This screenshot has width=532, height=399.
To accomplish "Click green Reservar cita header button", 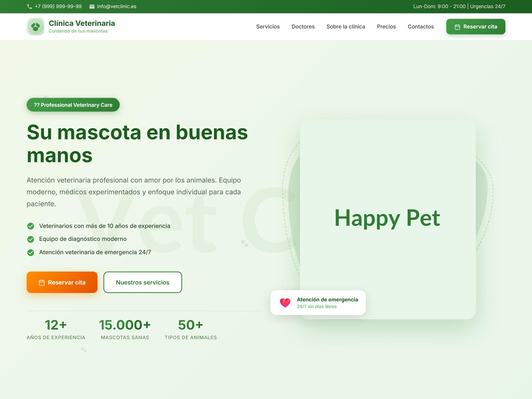I will tap(475, 26).
